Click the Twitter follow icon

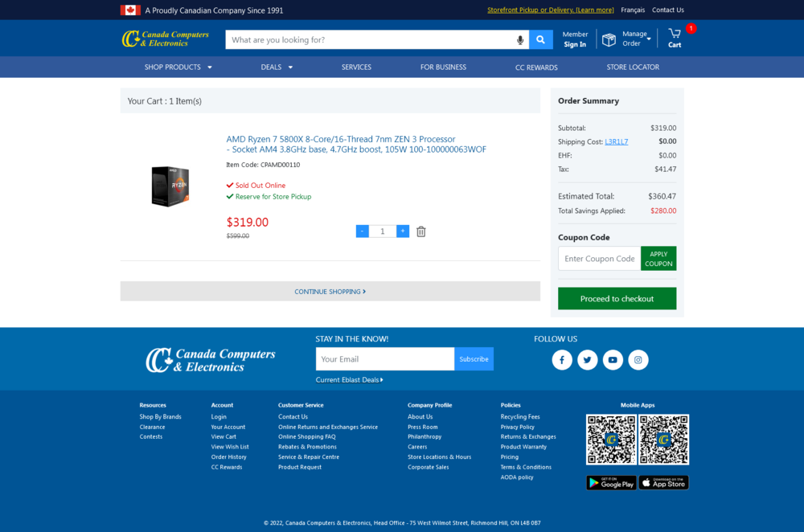[x=587, y=360]
